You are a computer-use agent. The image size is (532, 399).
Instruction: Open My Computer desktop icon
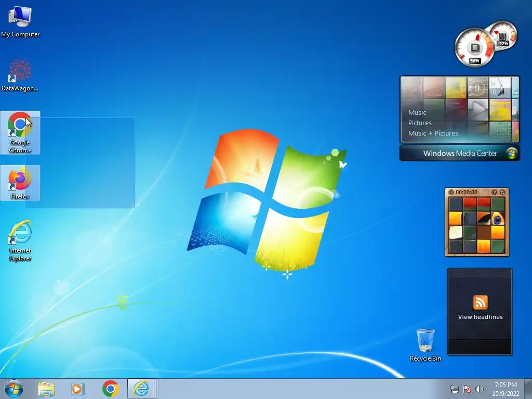pyautogui.click(x=20, y=22)
